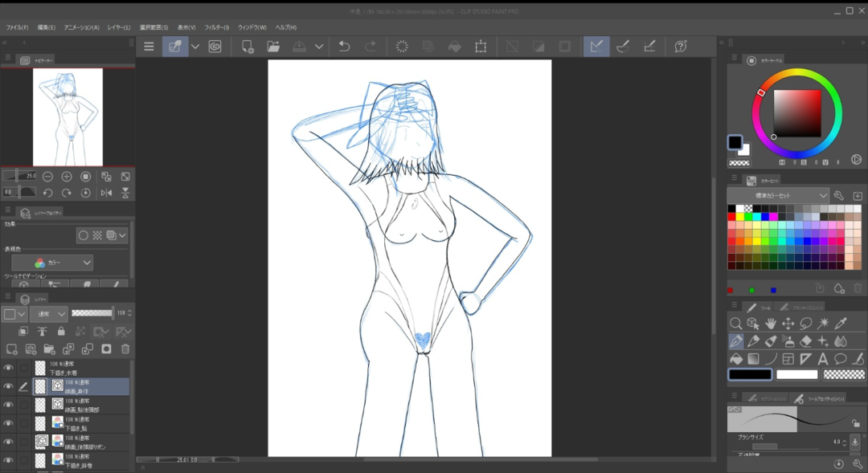The height and width of the screenshot is (473, 868).
Task: Select the white sub drawing color swatch
Action: 796,374
